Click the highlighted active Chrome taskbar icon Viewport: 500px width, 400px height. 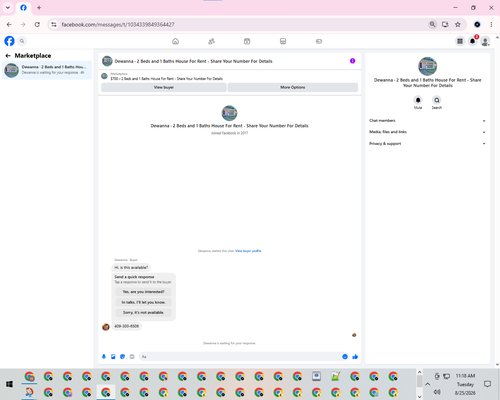(x=106, y=392)
